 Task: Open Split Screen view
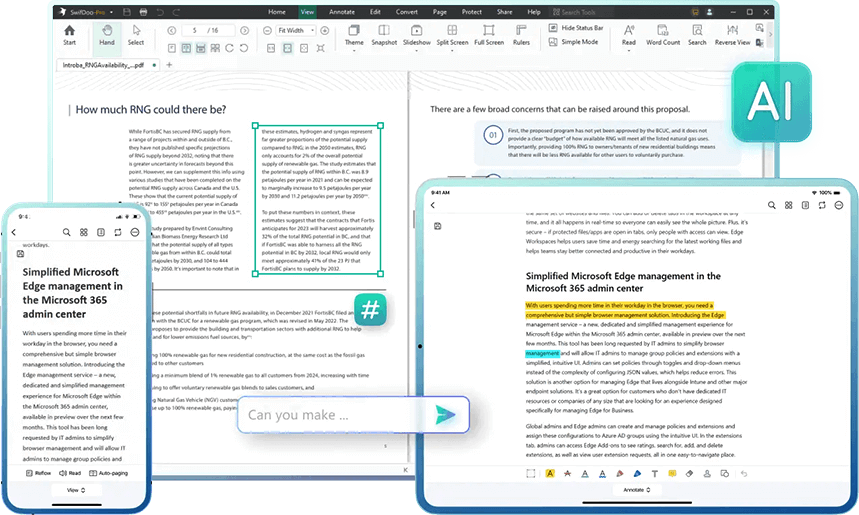[x=452, y=35]
